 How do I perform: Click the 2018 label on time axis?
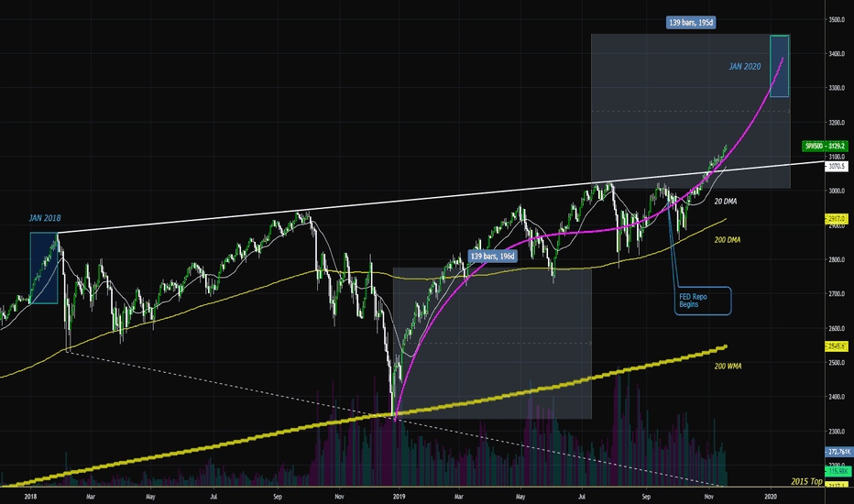coord(30,497)
